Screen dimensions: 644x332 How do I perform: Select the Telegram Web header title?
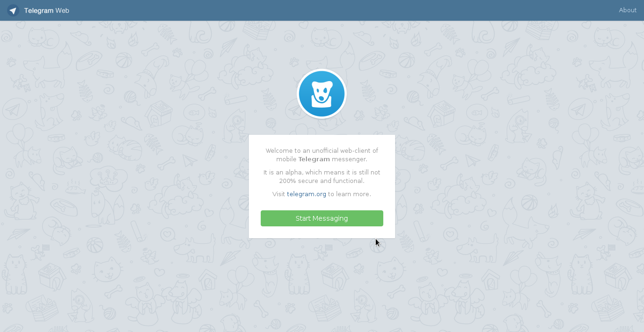(x=47, y=10)
